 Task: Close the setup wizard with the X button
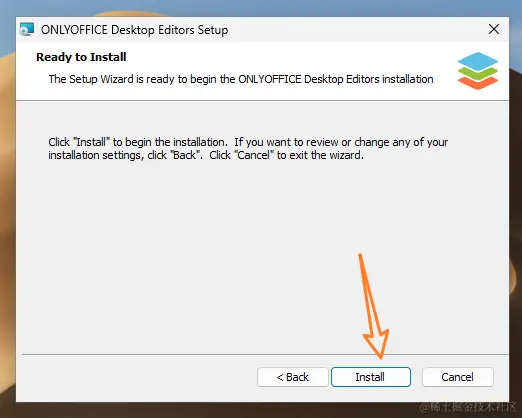pos(494,29)
